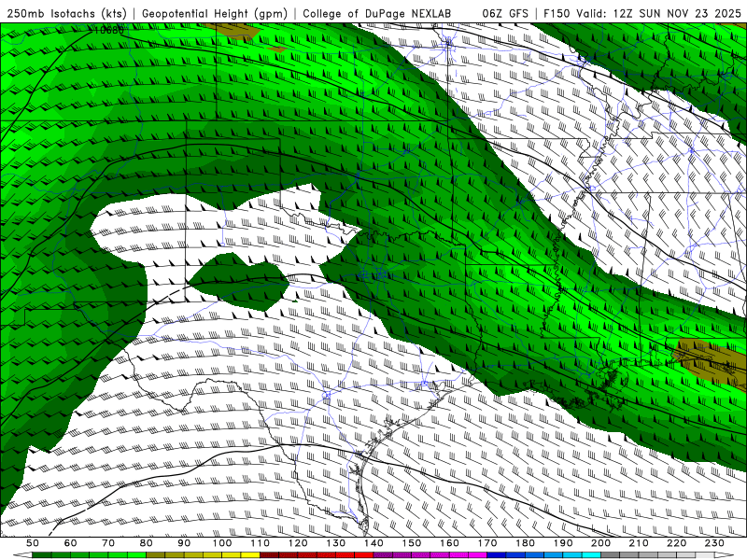The height and width of the screenshot is (560, 747).
Task: Click the '180' value on the color scale
Action: point(525,543)
